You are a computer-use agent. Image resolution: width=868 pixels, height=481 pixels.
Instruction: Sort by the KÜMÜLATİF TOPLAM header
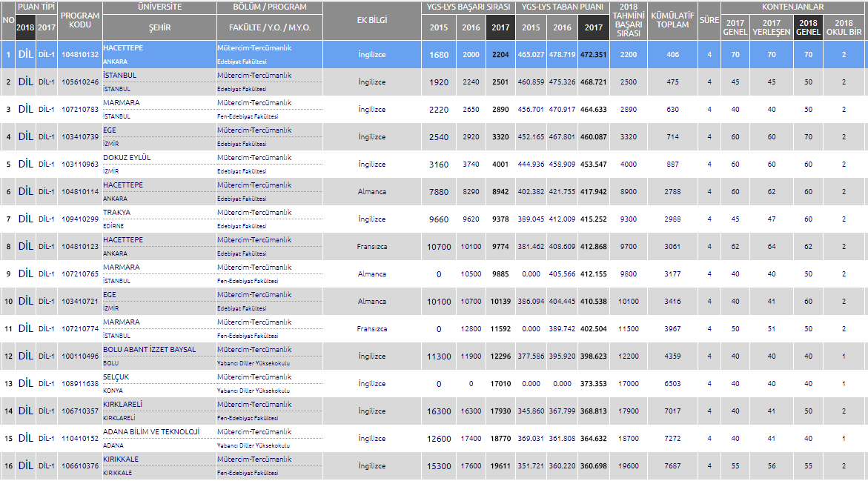pos(672,20)
